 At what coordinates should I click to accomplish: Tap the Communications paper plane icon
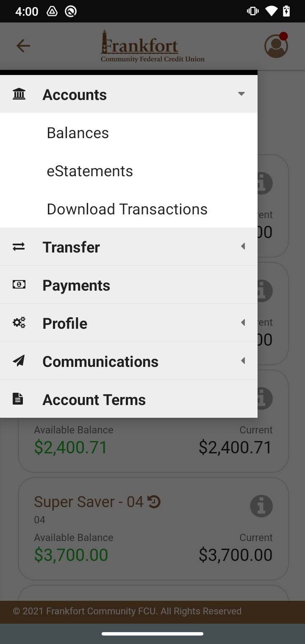(x=19, y=361)
